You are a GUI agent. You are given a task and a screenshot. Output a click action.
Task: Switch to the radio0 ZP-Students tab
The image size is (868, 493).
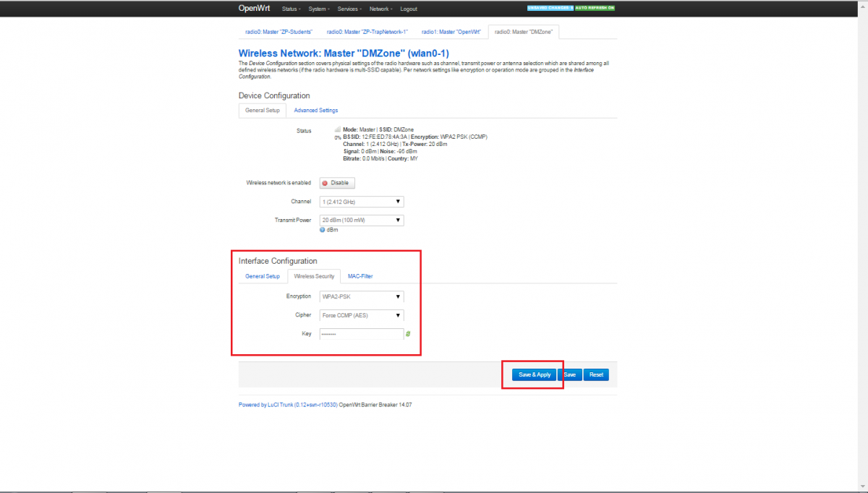tap(278, 32)
